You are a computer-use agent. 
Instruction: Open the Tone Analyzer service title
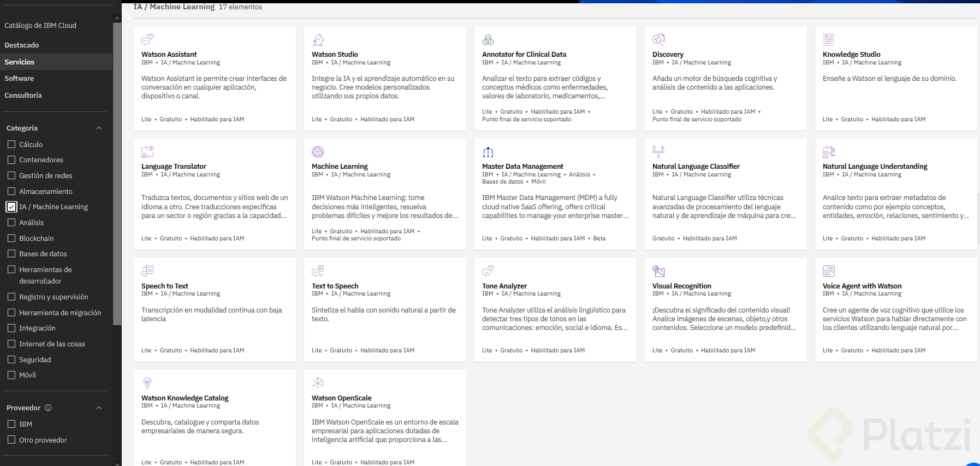[x=504, y=286]
